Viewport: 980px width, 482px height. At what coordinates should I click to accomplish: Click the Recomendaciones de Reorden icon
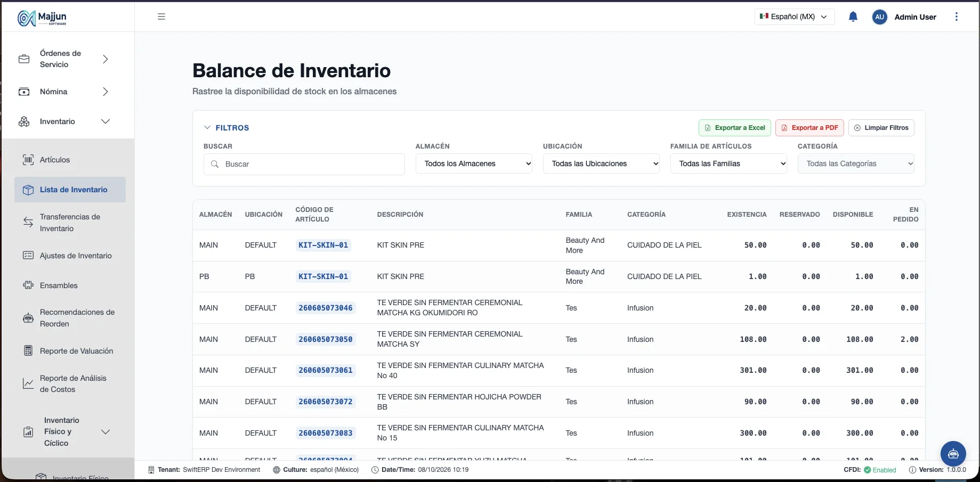28,318
